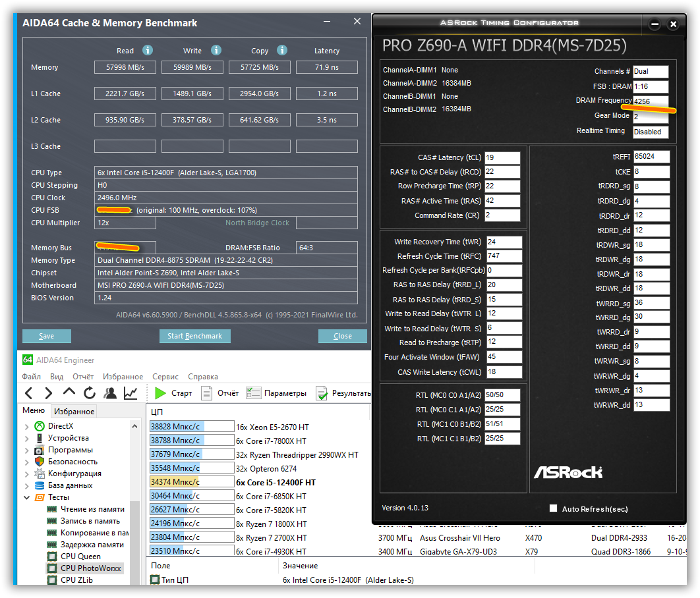The width and height of the screenshot is (700, 598).
Task: Click the graph toolbar icon
Action: pyautogui.click(x=131, y=393)
